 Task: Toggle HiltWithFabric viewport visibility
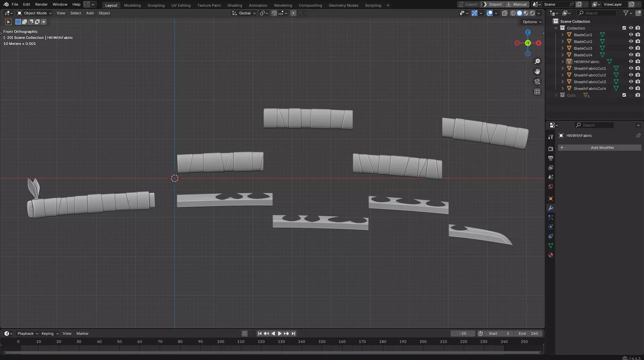(x=631, y=61)
